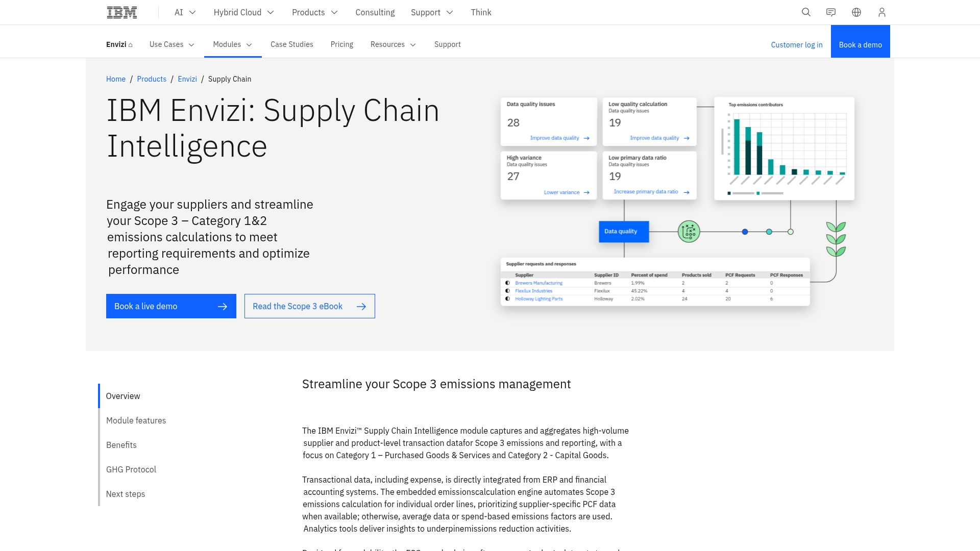Click the green data quality circle icon
Viewport: 980px width, 551px height.
point(689,232)
